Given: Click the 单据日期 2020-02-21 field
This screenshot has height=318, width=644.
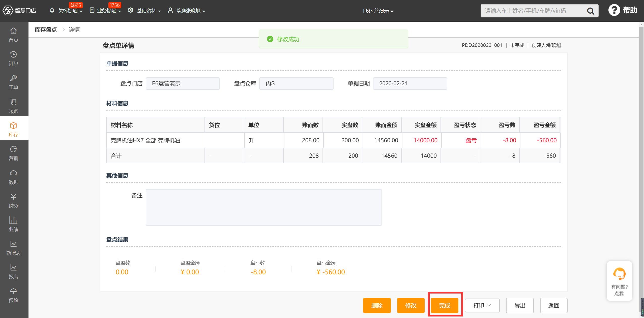Looking at the screenshot, I should (410, 84).
